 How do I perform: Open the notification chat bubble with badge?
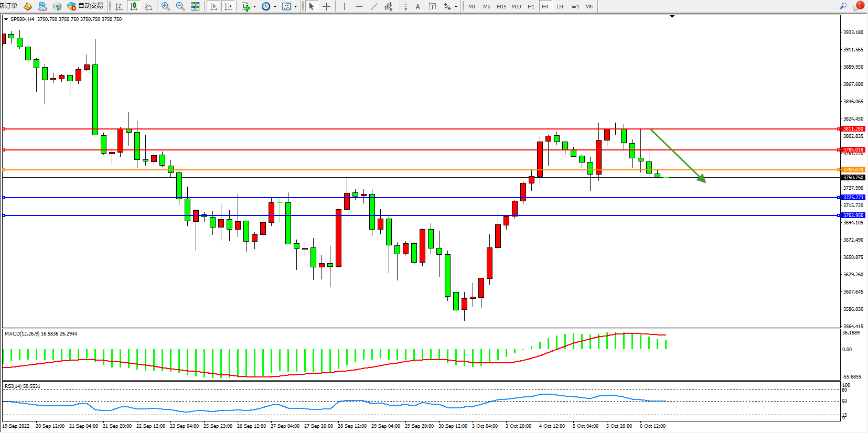coord(858,6)
